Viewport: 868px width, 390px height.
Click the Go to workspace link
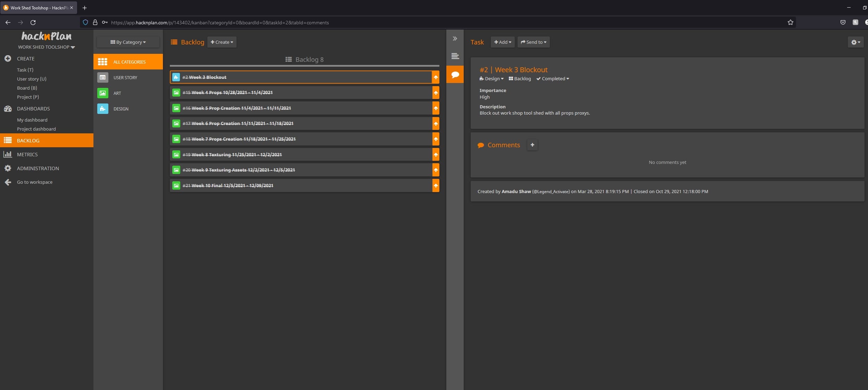(34, 182)
